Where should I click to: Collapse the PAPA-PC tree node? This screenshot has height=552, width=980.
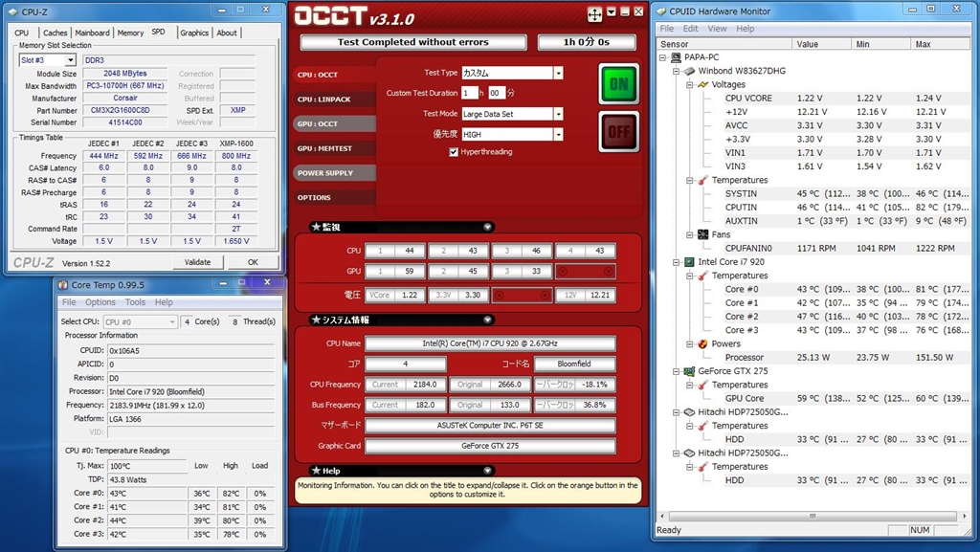[663, 57]
